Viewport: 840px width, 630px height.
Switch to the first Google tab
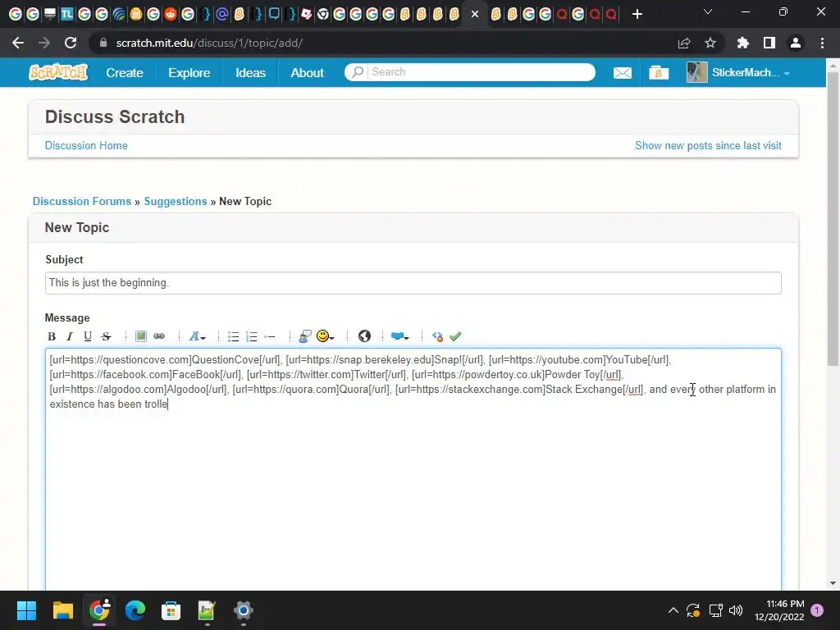tap(16, 14)
